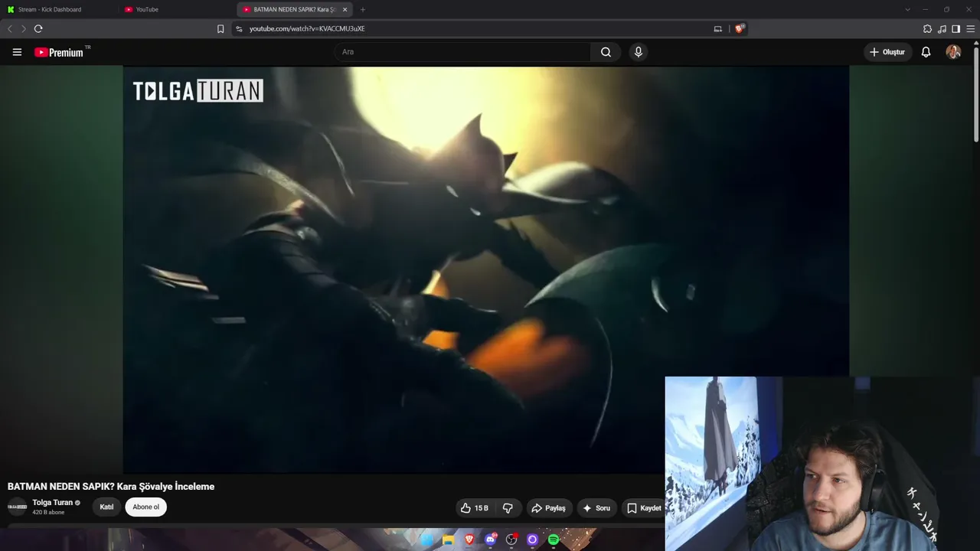This screenshot has height=551, width=980.
Task: View site settings icon beside the URL
Action: (x=239, y=29)
